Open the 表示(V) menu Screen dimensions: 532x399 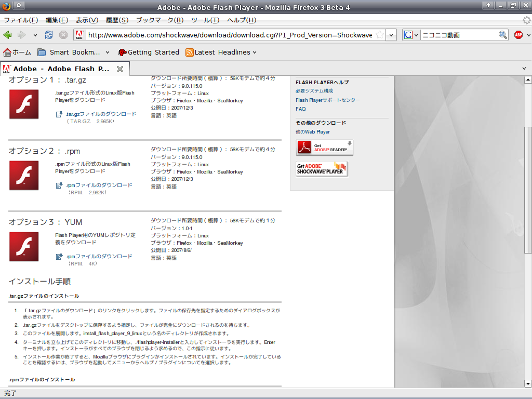point(87,20)
